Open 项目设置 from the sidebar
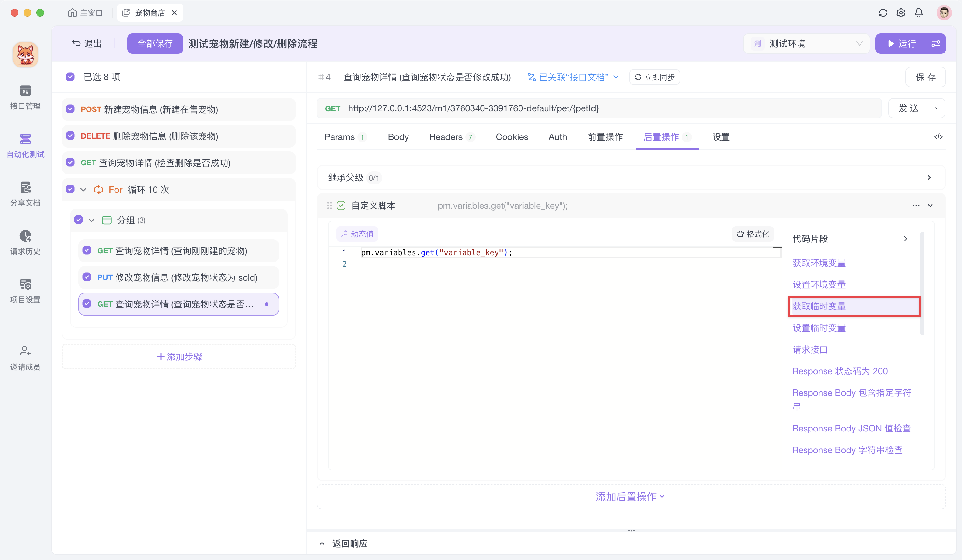This screenshot has width=962, height=560. (x=25, y=290)
